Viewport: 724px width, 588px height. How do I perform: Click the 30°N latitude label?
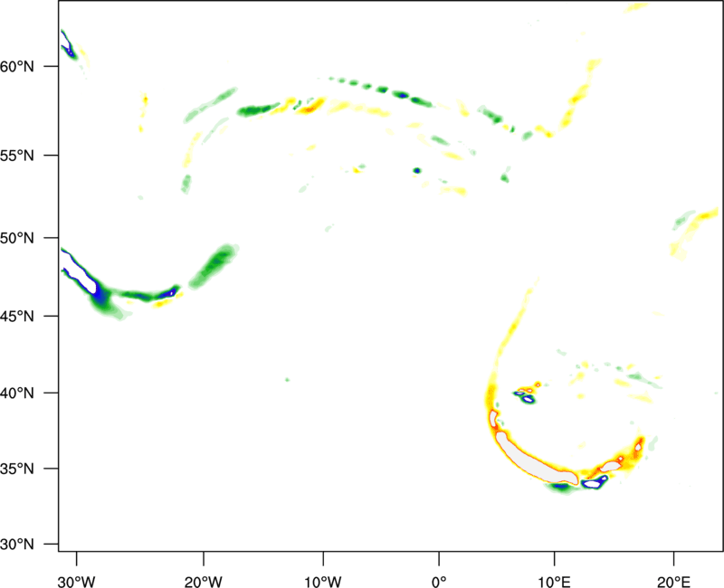[x=17, y=545]
